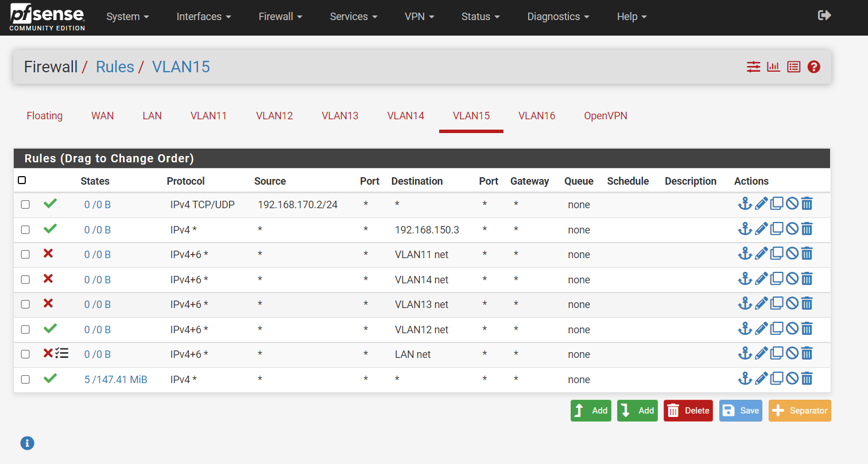Image resolution: width=868 pixels, height=464 pixels.
Task: Switch to the VLAN13 tab
Action: coord(340,116)
